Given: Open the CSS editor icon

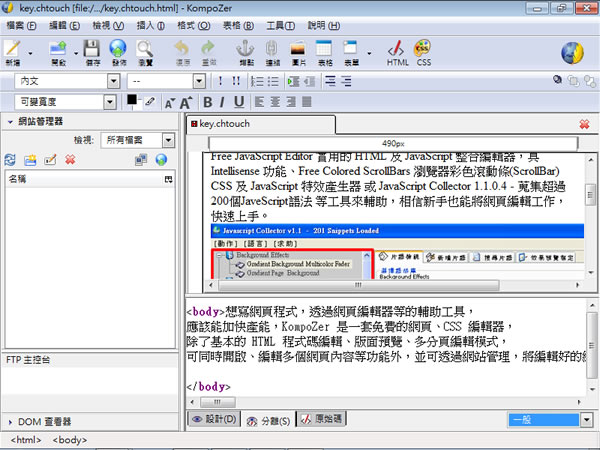Looking at the screenshot, I should pos(423,50).
